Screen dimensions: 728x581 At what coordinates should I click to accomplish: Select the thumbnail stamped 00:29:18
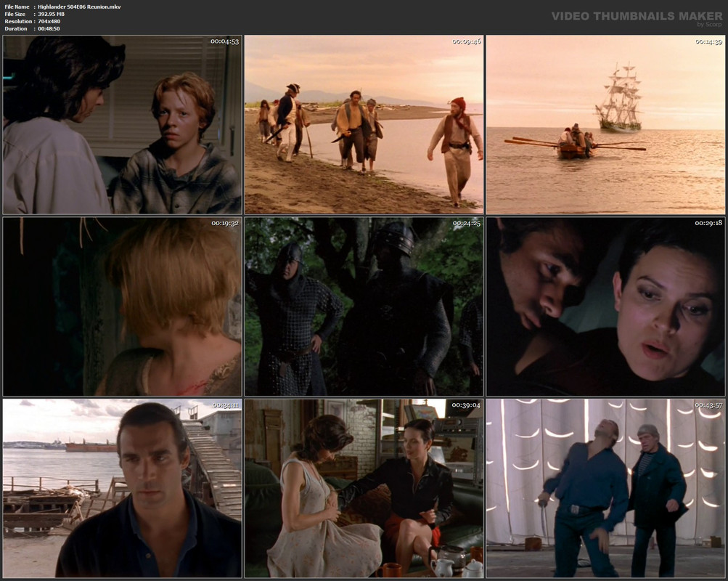click(605, 306)
